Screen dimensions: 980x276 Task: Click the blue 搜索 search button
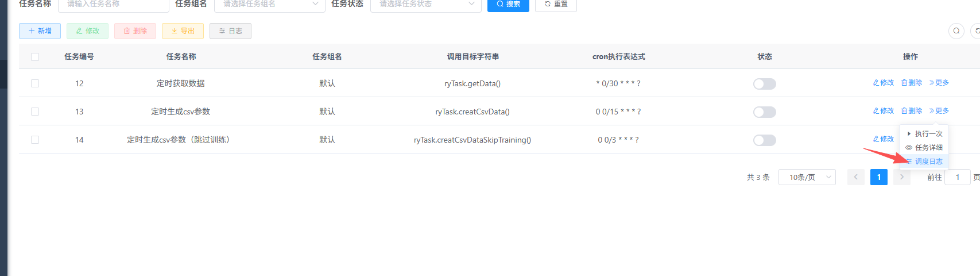508,5
